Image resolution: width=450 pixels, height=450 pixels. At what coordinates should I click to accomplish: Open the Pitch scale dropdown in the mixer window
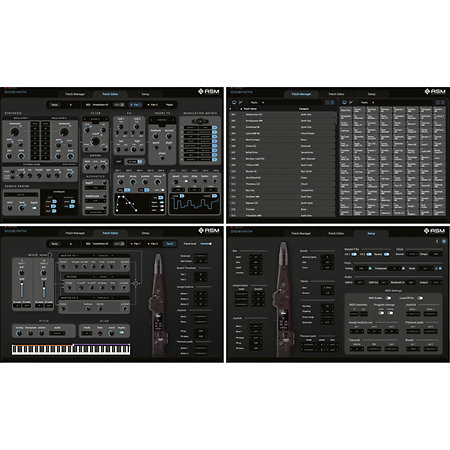(x=57, y=333)
